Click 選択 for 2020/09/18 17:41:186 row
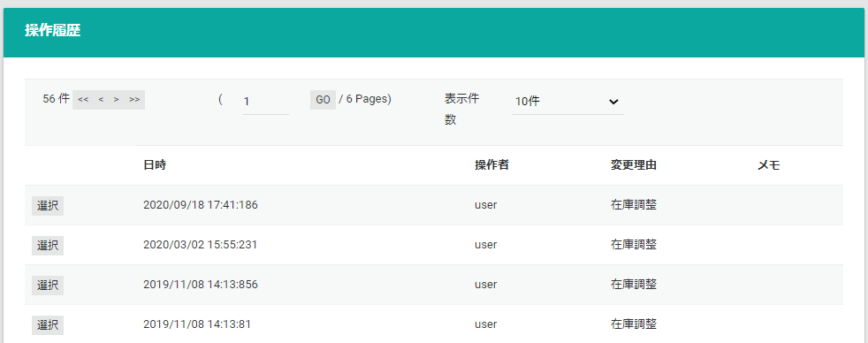This screenshot has width=868, height=343. pyautogui.click(x=48, y=205)
